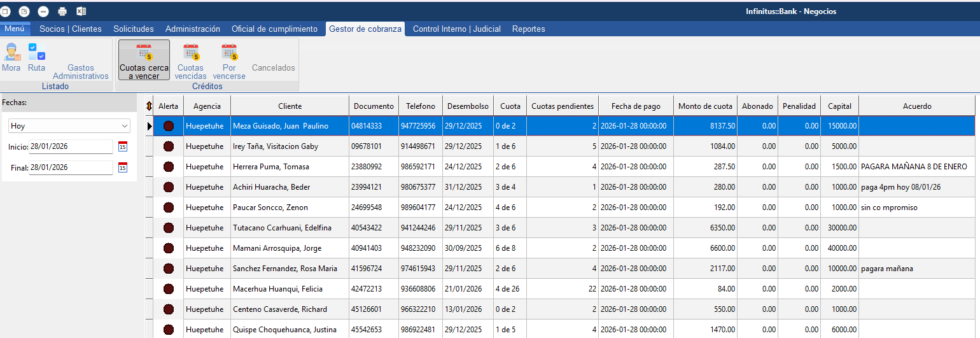Click the alert dot for Irey Taña

169,146
